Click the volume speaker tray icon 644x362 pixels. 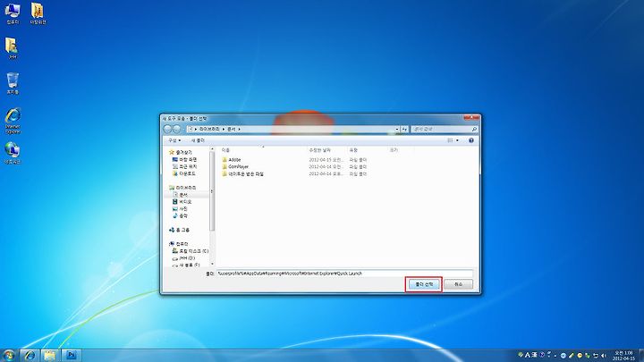coord(604,356)
